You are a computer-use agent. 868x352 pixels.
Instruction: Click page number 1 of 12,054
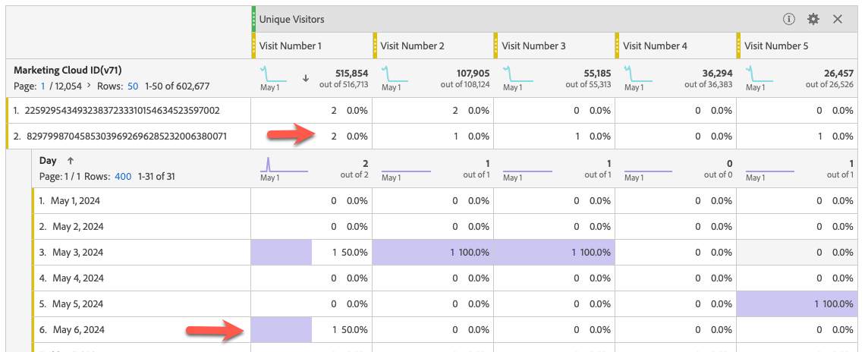(x=43, y=86)
